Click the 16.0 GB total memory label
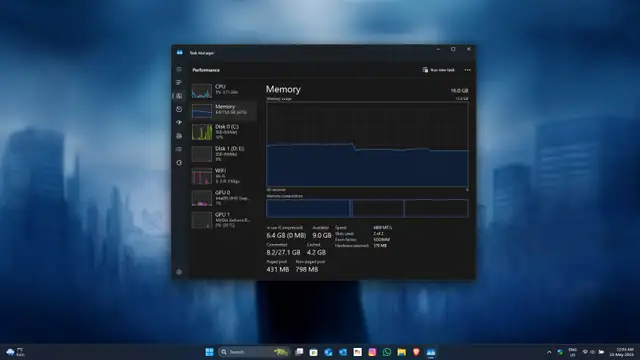The image size is (640, 360). [x=459, y=91]
